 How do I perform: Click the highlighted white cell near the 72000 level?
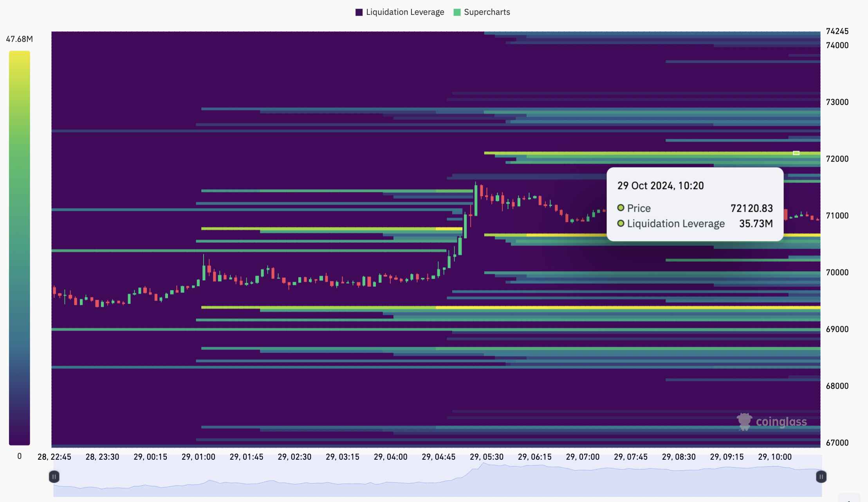pyautogui.click(x=796, y=153)
